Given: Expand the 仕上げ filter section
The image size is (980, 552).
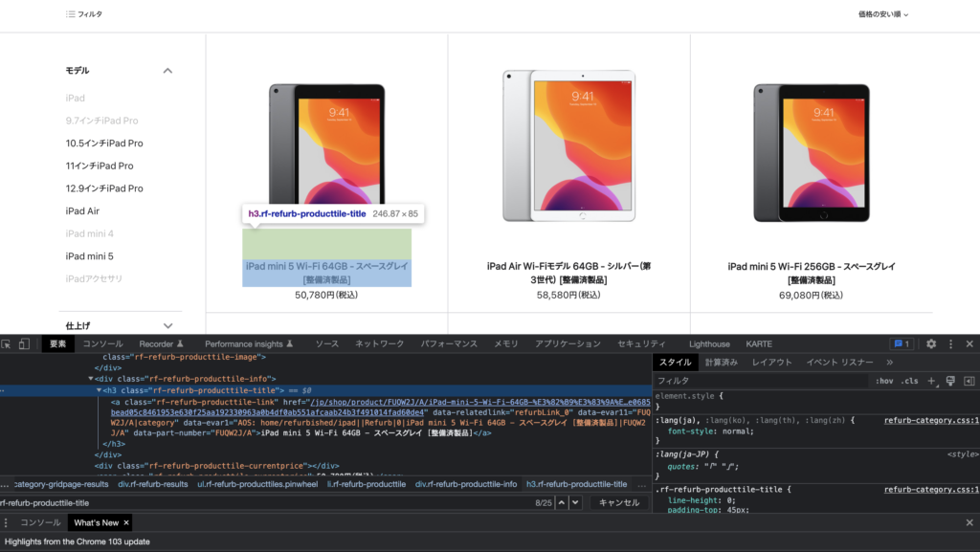Looking at the screenshot, I should click(167, 326).
